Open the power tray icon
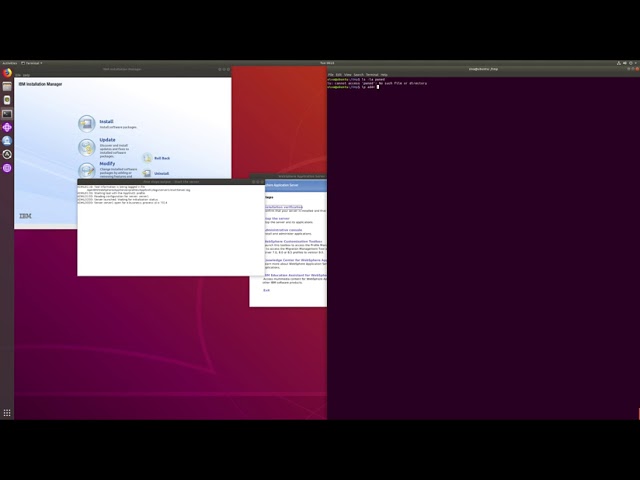This screenshot has width=640, height=480. [x=631, y=63]
